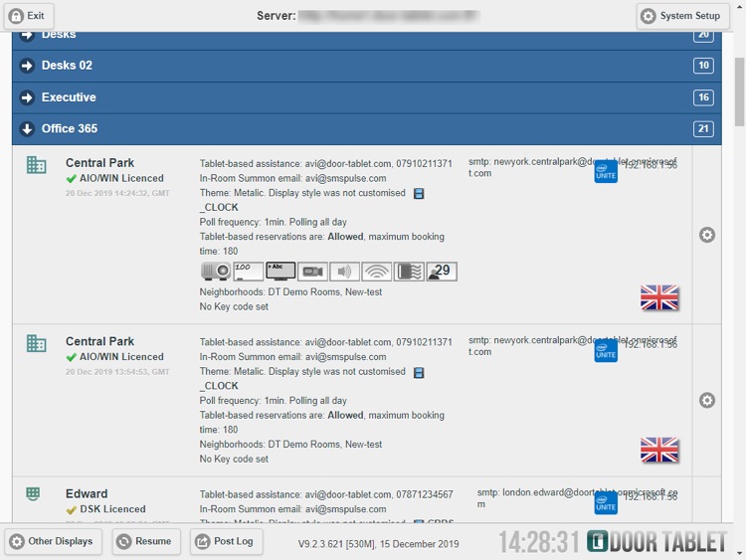
Task: Click the scrollbar down arrow
Action: coord(739,553)
